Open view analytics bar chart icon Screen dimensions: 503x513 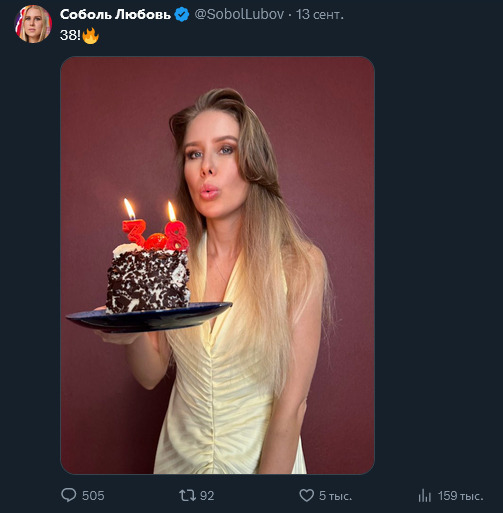point(425,496)
